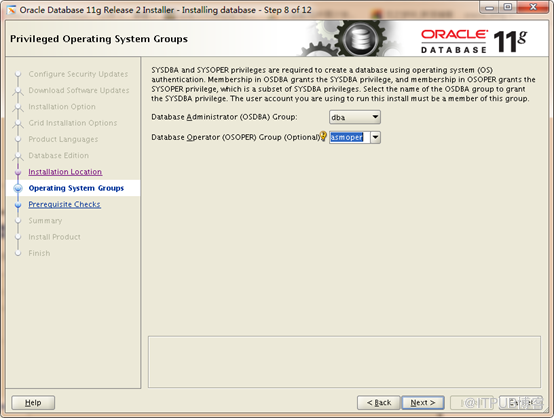Click the Install Product step label
This screenshot has height=418, width=554.
click(54, 237)
